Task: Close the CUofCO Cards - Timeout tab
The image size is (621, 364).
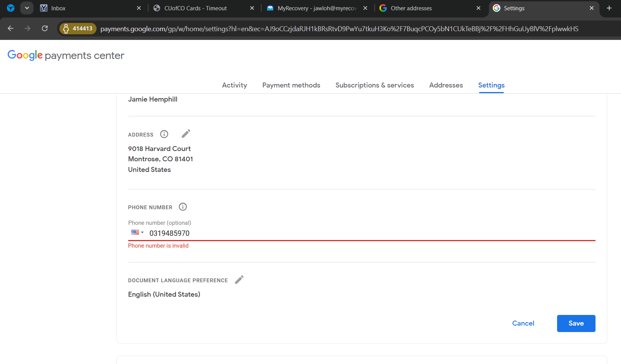Action: pyautogui.click(x=252, y=8)
